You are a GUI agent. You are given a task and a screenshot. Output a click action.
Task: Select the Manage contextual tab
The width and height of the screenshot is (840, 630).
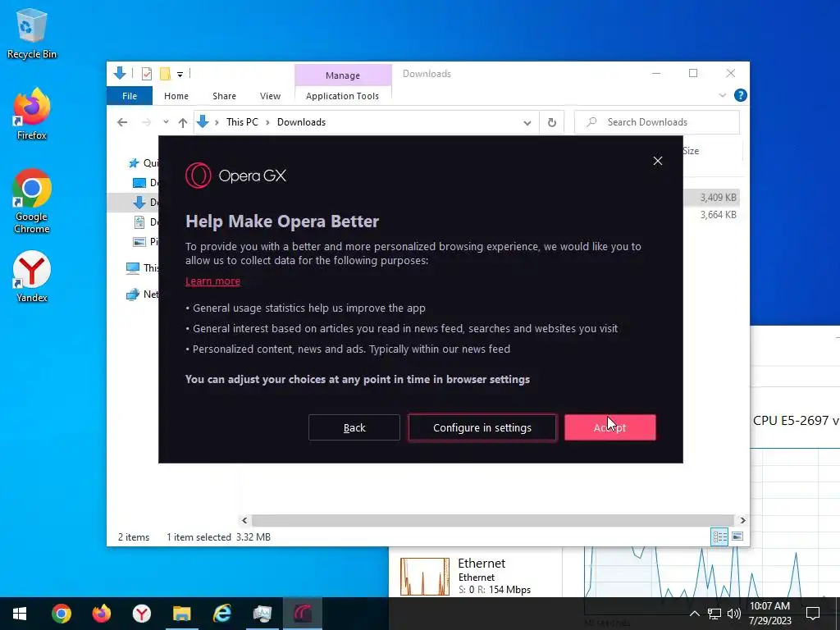(x=343, y=75)
